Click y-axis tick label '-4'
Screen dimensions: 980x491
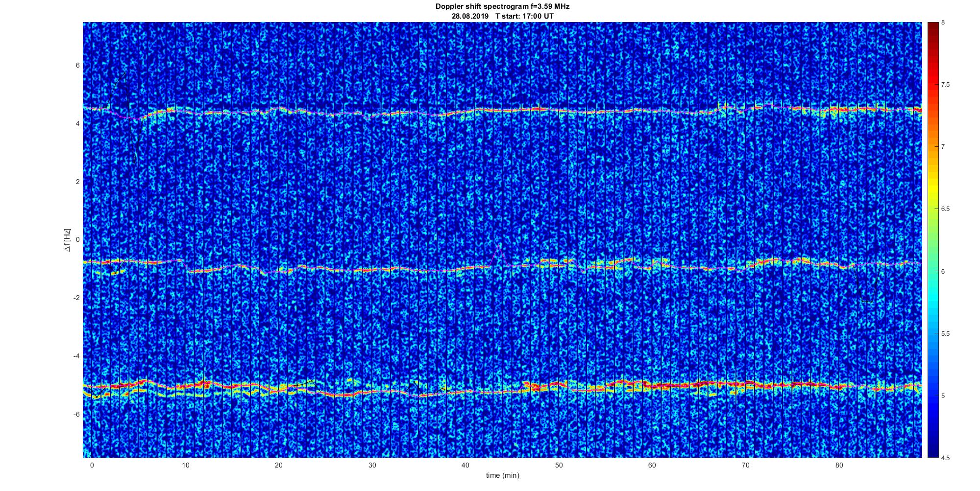pos(77,356)
